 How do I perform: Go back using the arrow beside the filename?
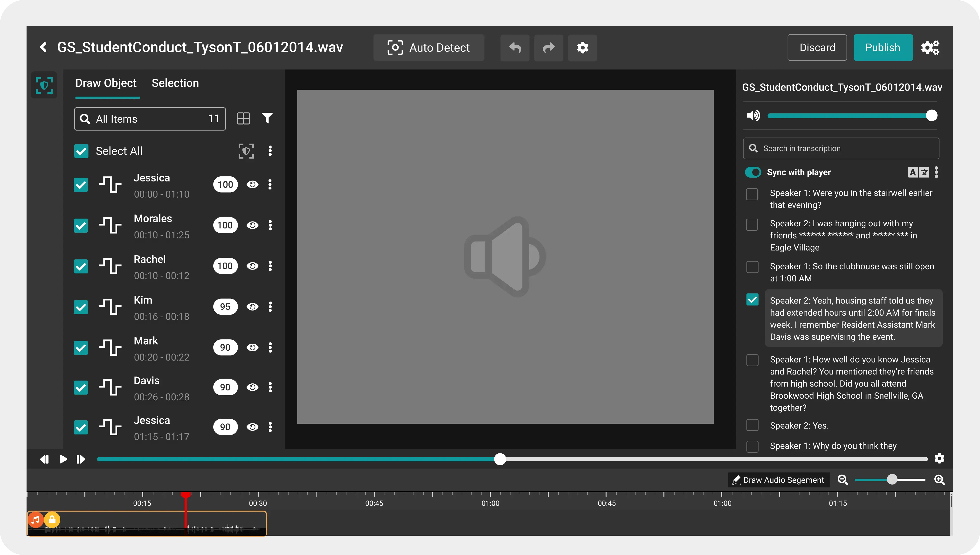coord(43,47)
